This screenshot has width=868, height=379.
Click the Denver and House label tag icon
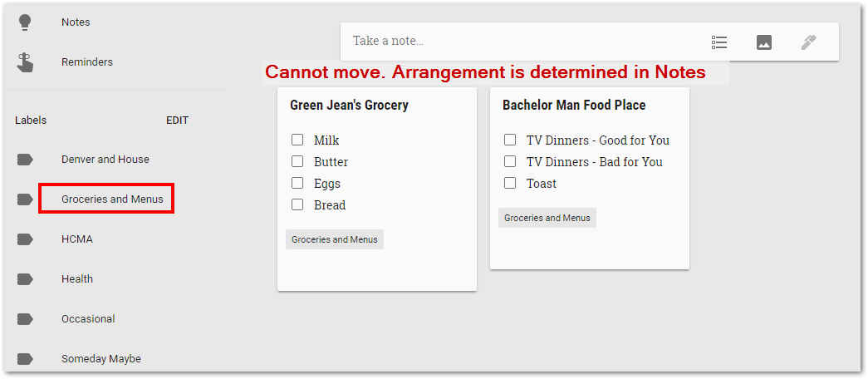tap(25, 160)
